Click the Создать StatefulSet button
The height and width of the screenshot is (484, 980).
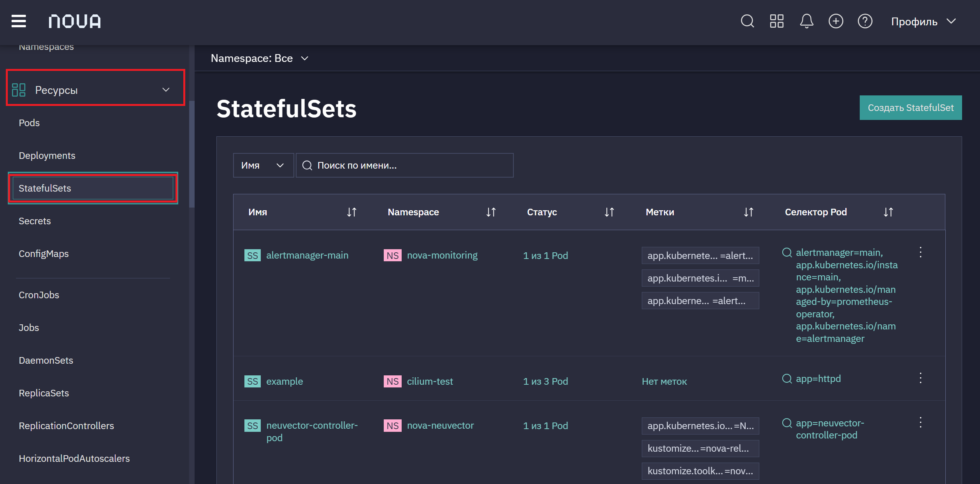910,107
